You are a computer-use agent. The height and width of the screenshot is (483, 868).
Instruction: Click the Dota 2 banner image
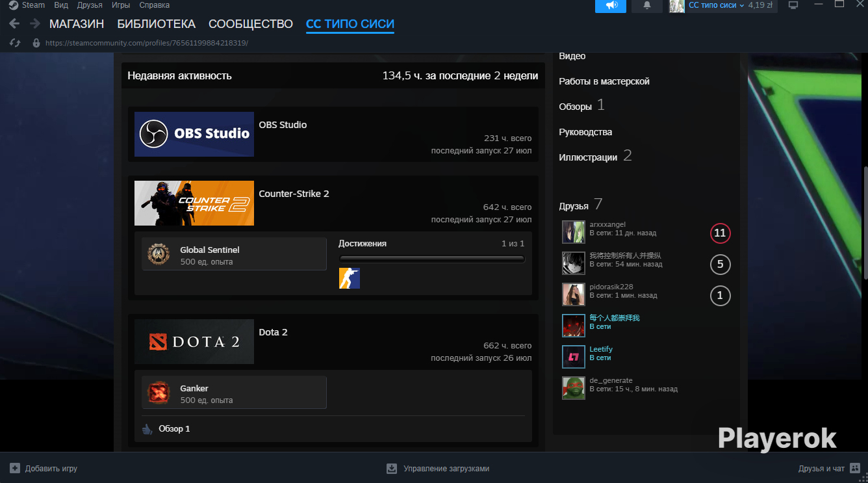pyautogui.click(x=194, y=341)
